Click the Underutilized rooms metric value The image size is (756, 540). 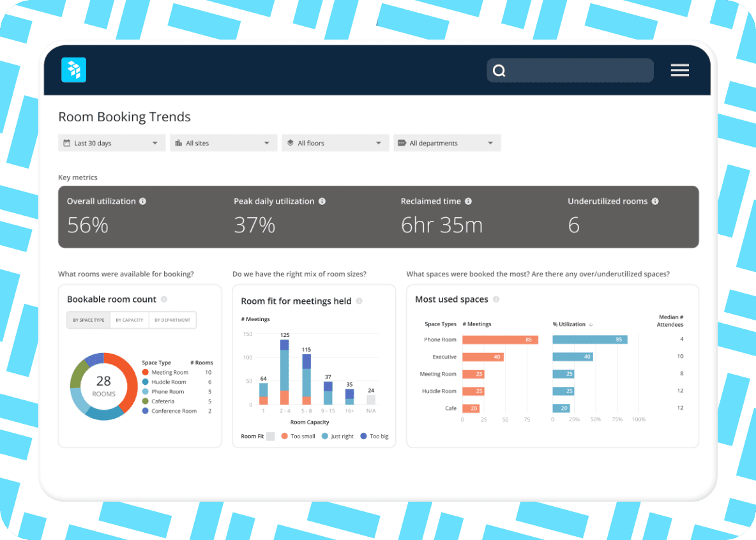573,225
